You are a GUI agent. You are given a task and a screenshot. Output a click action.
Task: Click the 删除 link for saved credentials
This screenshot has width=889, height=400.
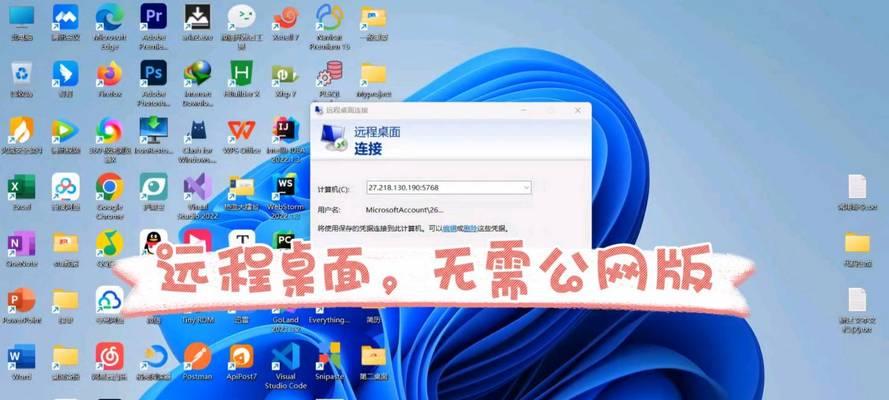click(469, 229)
